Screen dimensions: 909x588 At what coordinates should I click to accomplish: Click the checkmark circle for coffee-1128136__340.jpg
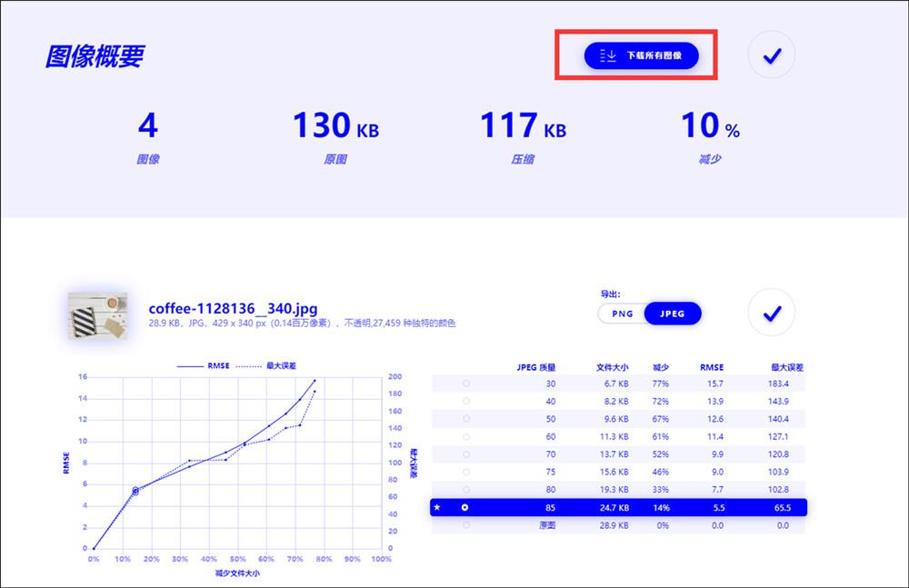click(x=771, y=314)
